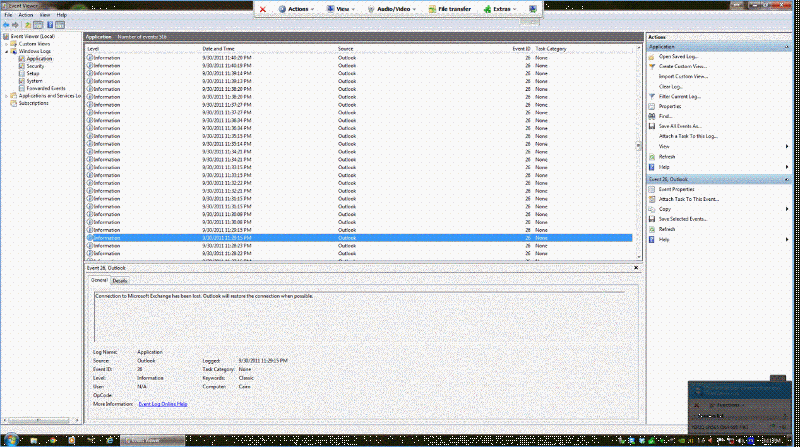Expand the View submenu arrow in actions

787,146
